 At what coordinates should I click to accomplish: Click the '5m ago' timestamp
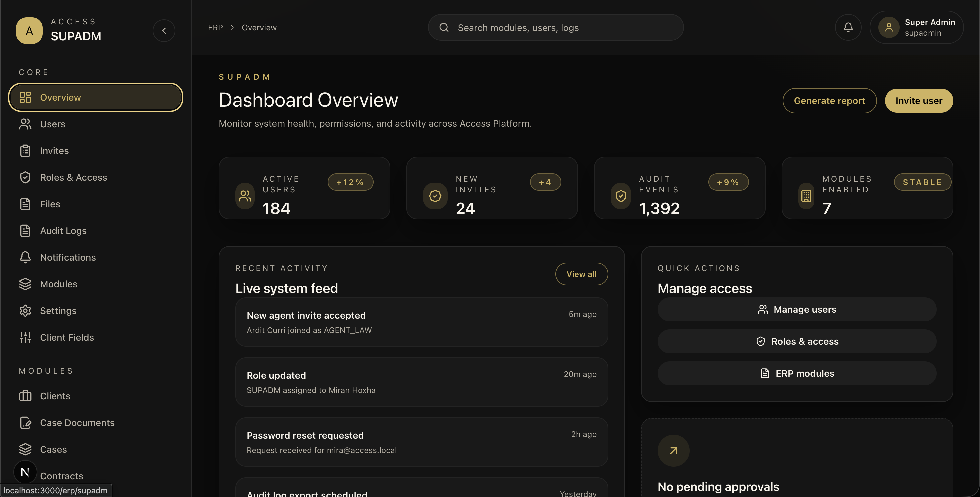(x=582, y=314)
